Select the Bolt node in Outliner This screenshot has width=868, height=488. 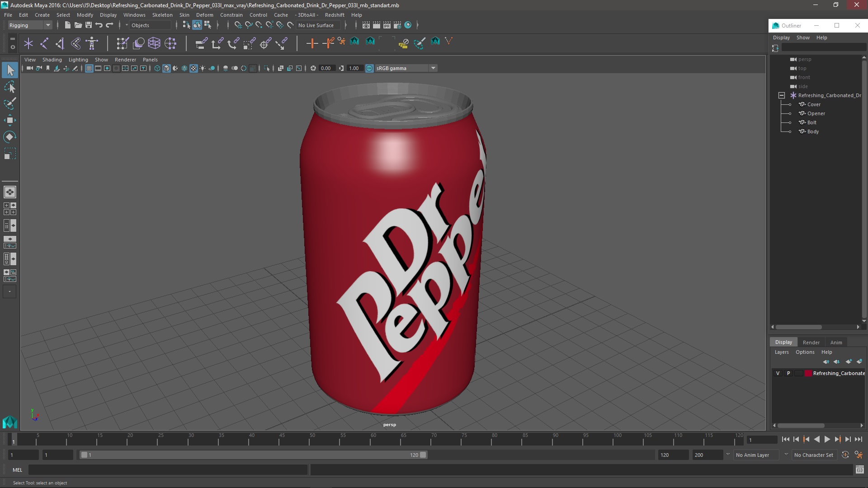(x=811, y=122)
